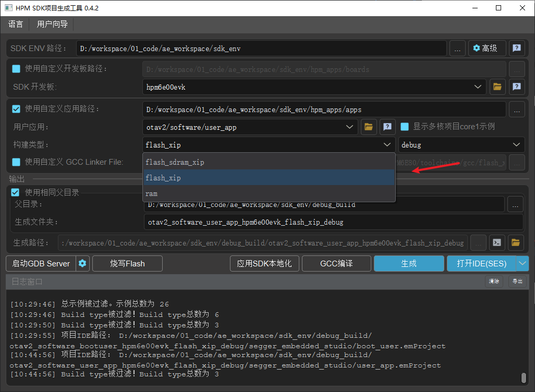Open help for the 用户应用 row
The image size is (535, 392).
coord(387,127)
